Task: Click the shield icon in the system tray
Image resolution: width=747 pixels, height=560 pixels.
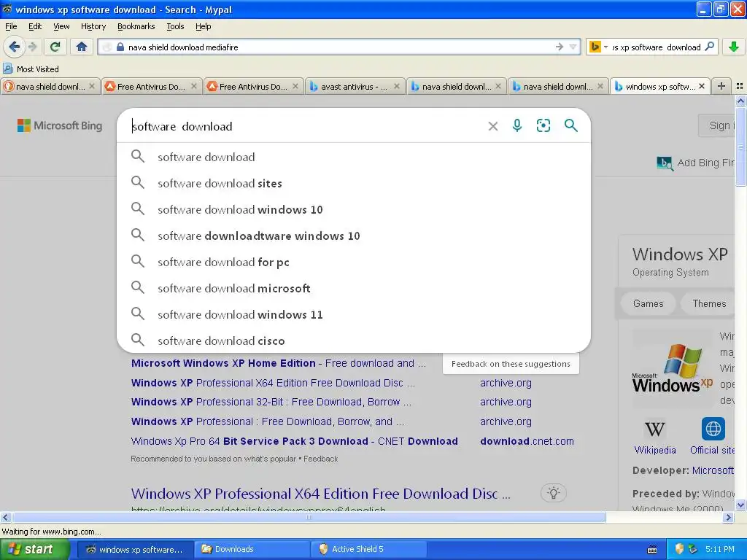Action: click(679, 549)
